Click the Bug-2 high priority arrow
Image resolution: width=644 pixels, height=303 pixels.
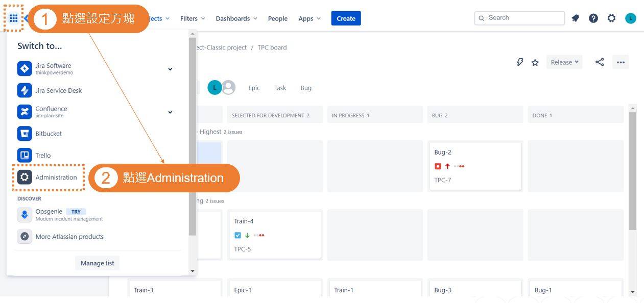pyautogui.click(x=447, y=166)
